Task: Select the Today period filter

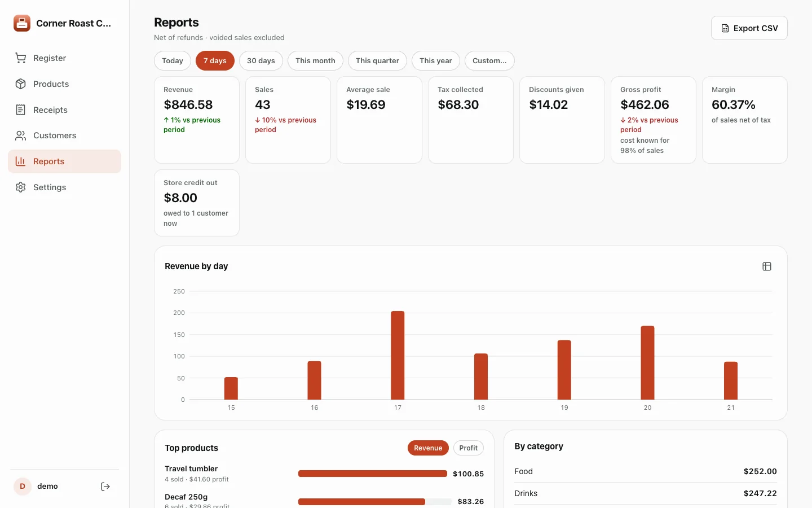Action: pos(173,61)
